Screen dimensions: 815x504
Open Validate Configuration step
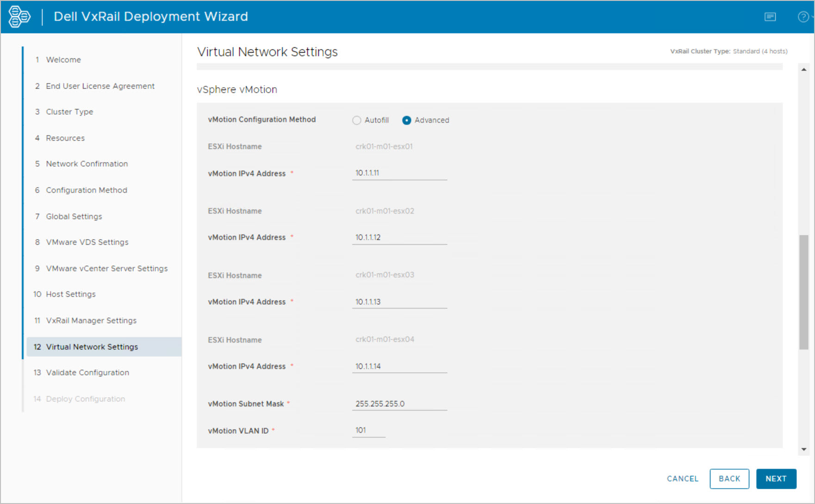click(87, 373)
